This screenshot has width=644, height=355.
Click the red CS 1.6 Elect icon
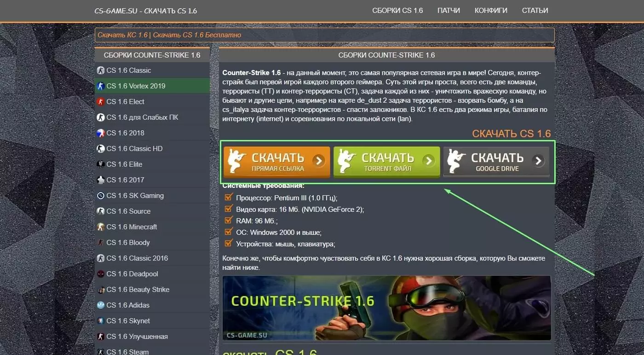[101, 102]
